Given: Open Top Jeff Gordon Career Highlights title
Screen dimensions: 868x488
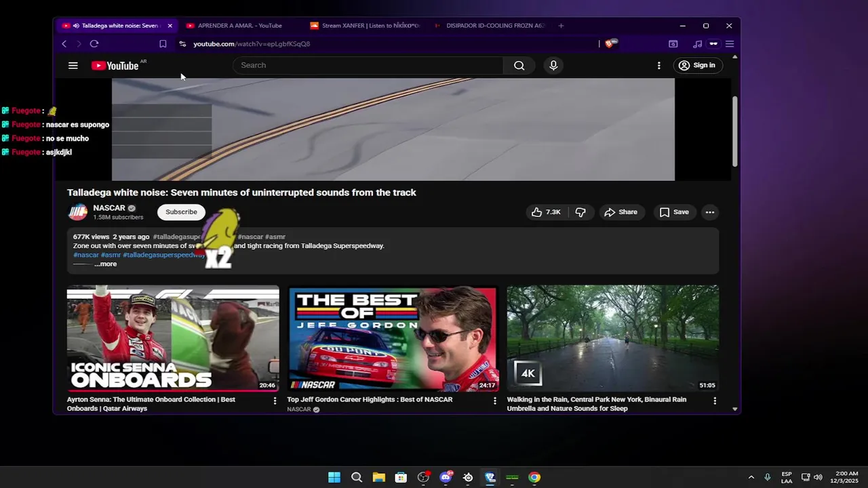Looking at the screenshot, I should tap(370, 400).
